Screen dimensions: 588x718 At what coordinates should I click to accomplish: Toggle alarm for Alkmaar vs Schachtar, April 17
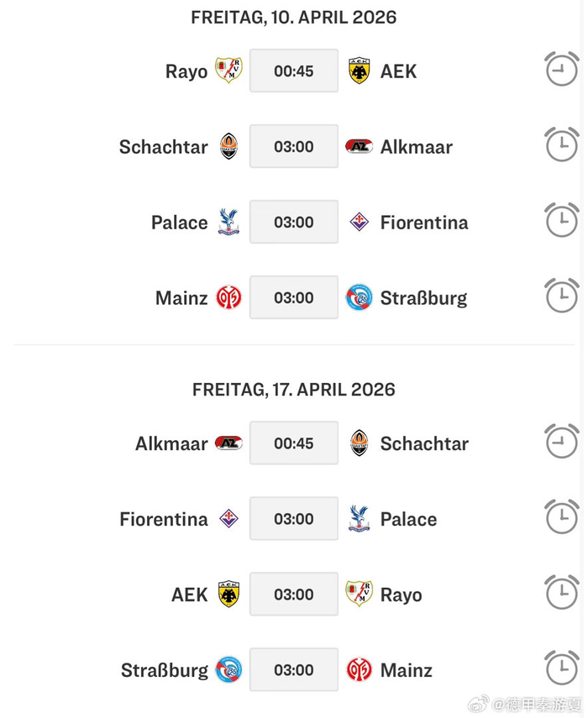coord(561,442)
